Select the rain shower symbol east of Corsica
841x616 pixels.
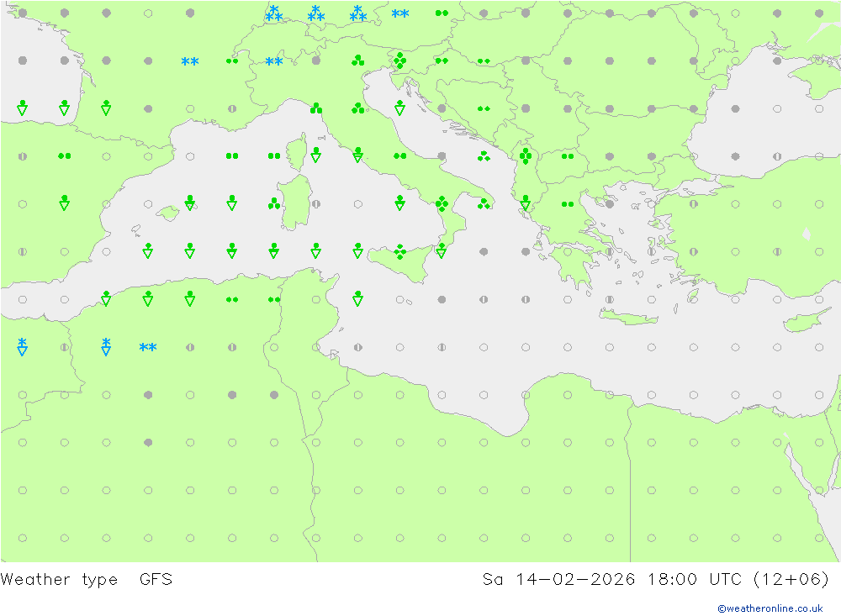pos(316,155)
